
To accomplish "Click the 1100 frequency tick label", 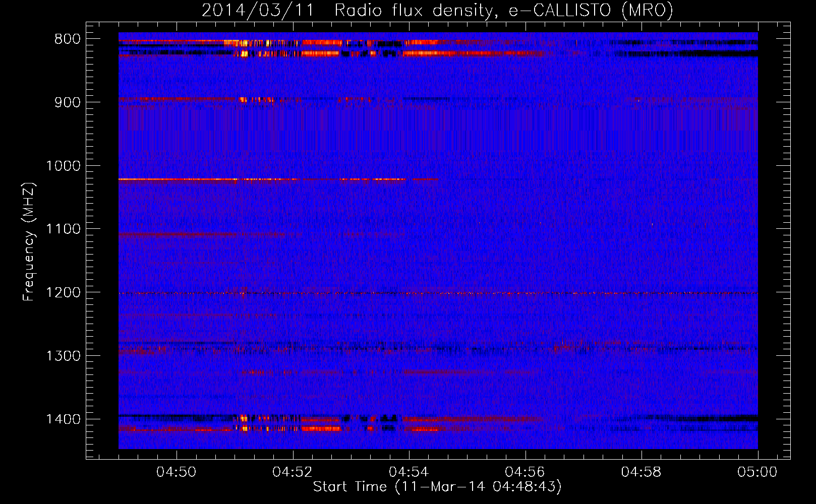I will point(63,229).
